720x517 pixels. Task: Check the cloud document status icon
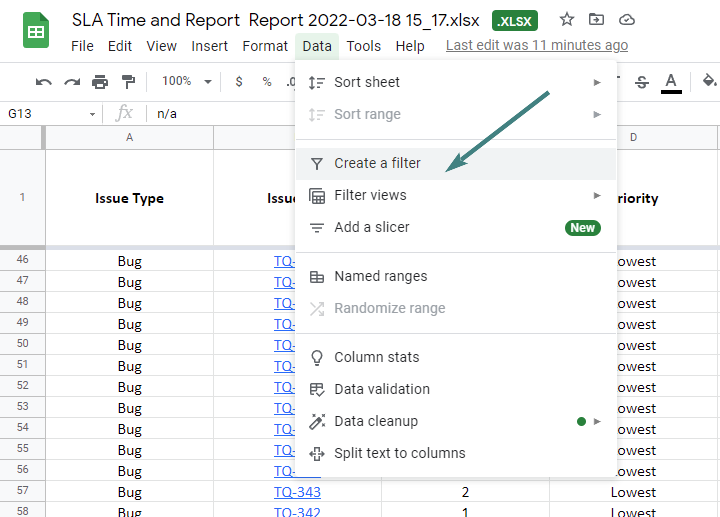(627, 20)
